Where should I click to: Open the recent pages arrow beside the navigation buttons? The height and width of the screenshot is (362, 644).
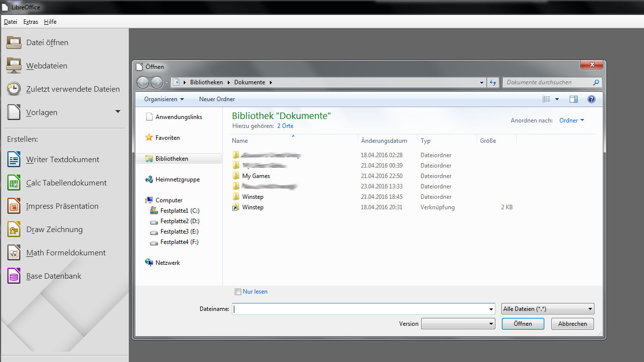pyautogui.click(x=166, y=83)
